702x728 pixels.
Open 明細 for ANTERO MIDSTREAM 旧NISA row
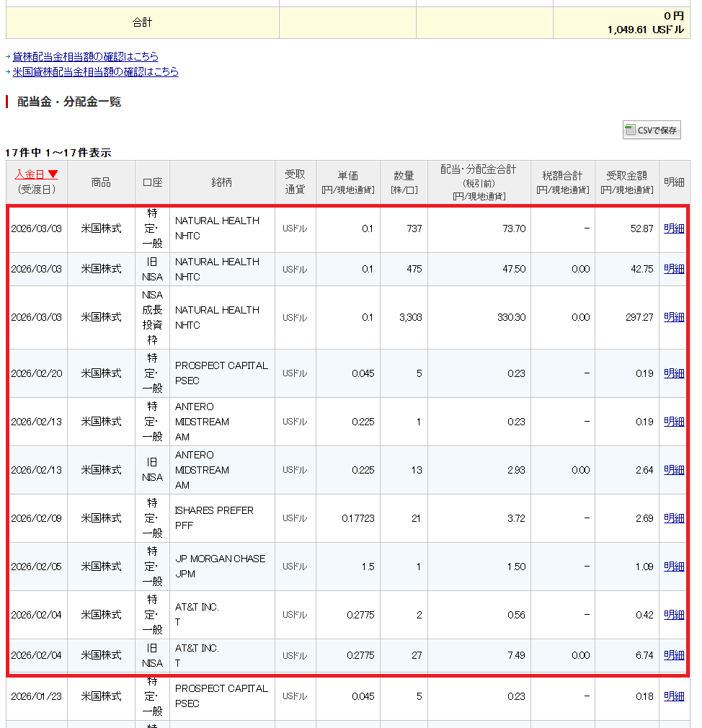(x=673, y=470)
